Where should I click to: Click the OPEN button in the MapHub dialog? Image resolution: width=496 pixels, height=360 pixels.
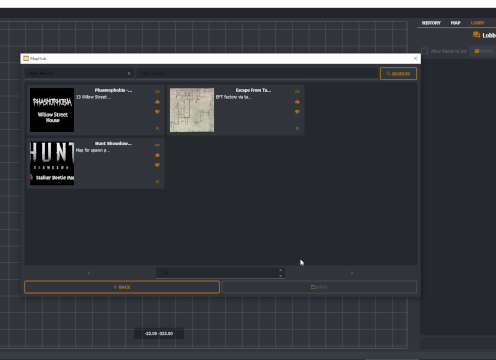tap(319, 287)
